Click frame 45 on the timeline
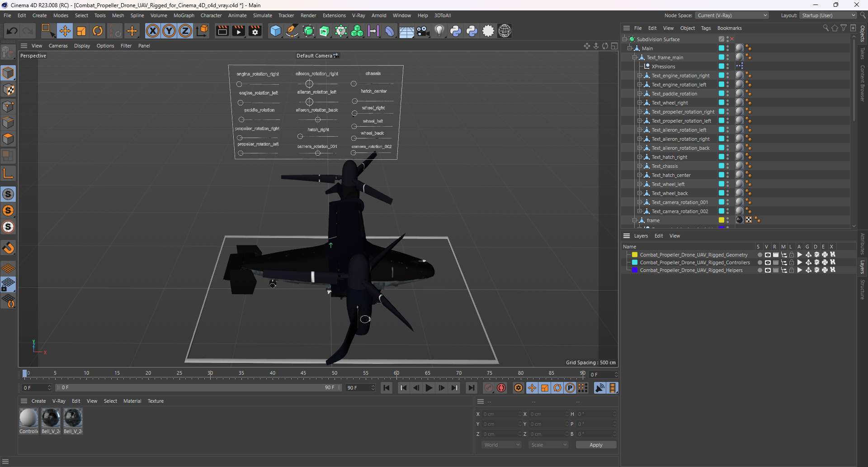Viewport: 868px width, 467px height. (x=303, y=374)
